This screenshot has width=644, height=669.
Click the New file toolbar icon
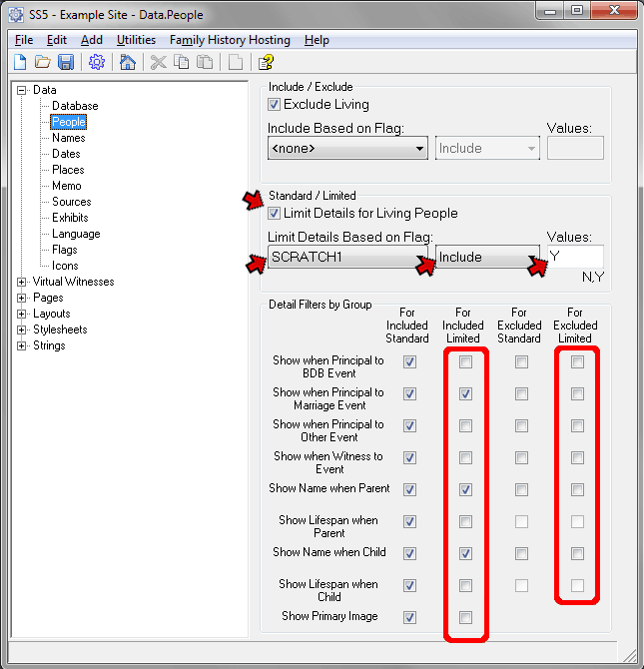coord(20,62)
